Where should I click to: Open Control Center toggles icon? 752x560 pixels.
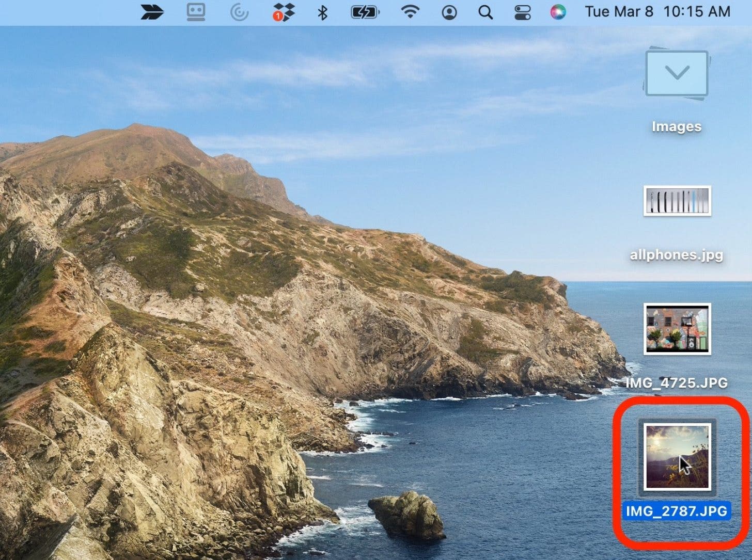point(523,12)
